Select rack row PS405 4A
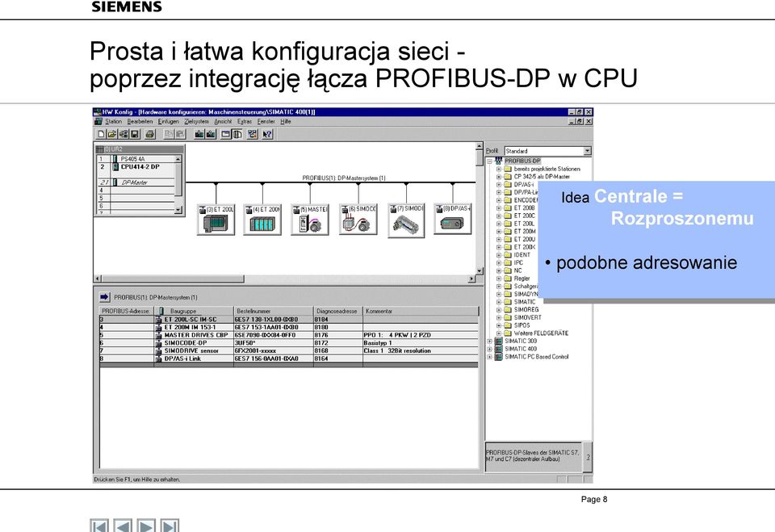The width and height of the screenshot is (775, 532). point(136,159)
